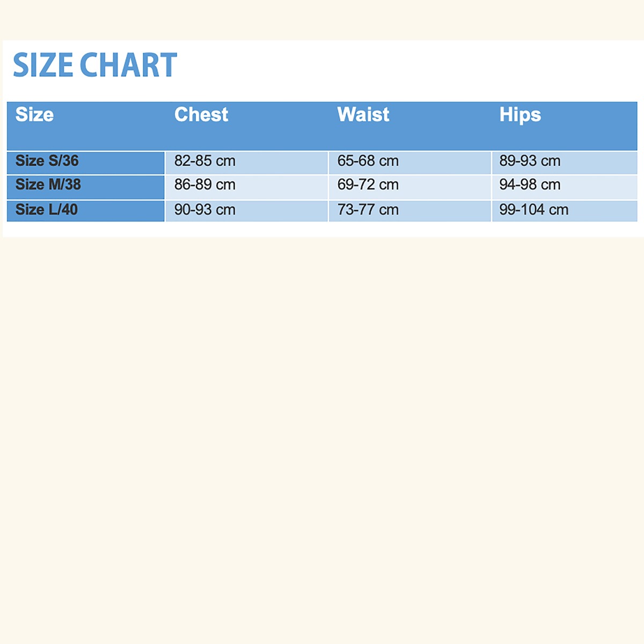This screenshot has height=644, width=644.
Task: Select the Size S/36 row label
Action: click(47, 161)
